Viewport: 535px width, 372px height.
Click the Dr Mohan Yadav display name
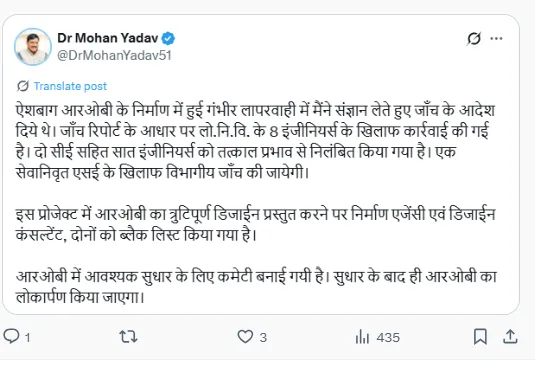(107, 38)
